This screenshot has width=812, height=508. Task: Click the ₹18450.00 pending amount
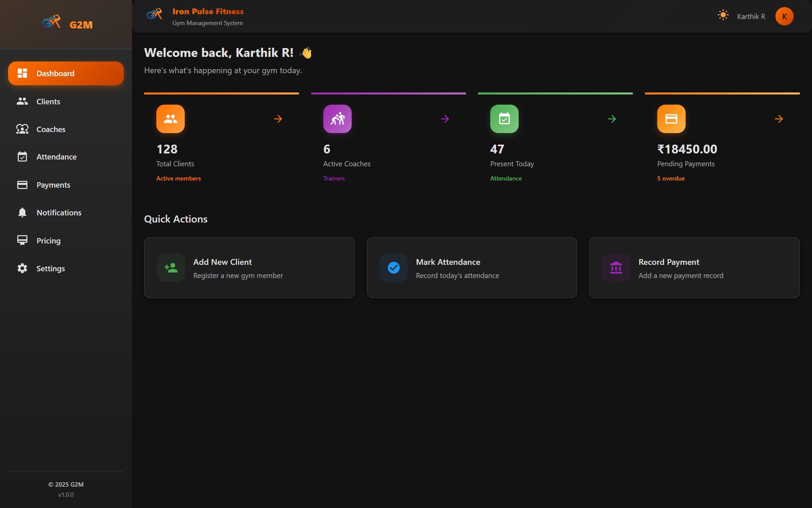687,149
